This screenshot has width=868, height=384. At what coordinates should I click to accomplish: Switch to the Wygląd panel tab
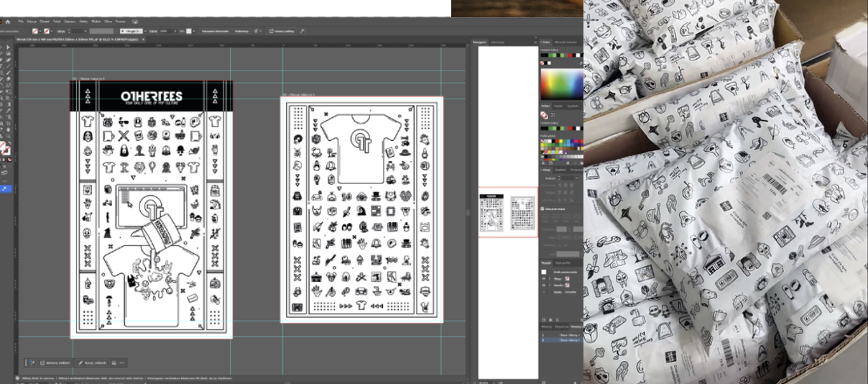[x=545, y=262]
